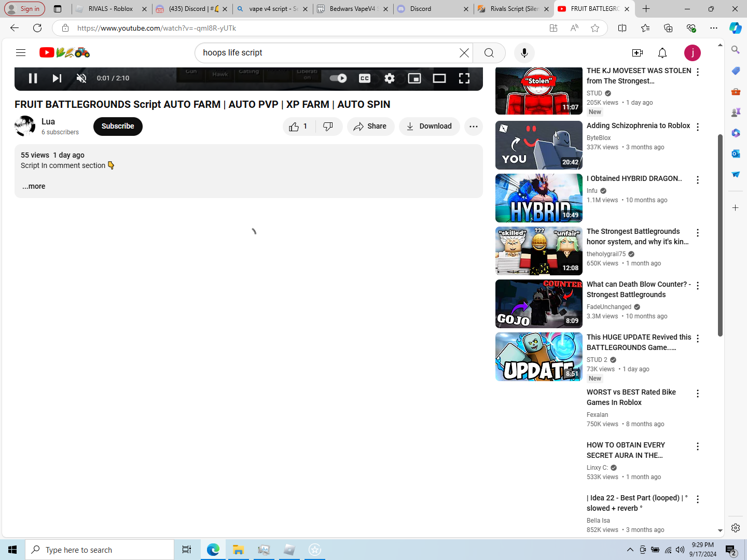
Task: Toggle the autoplay switch in player
Action: [338, 78]
